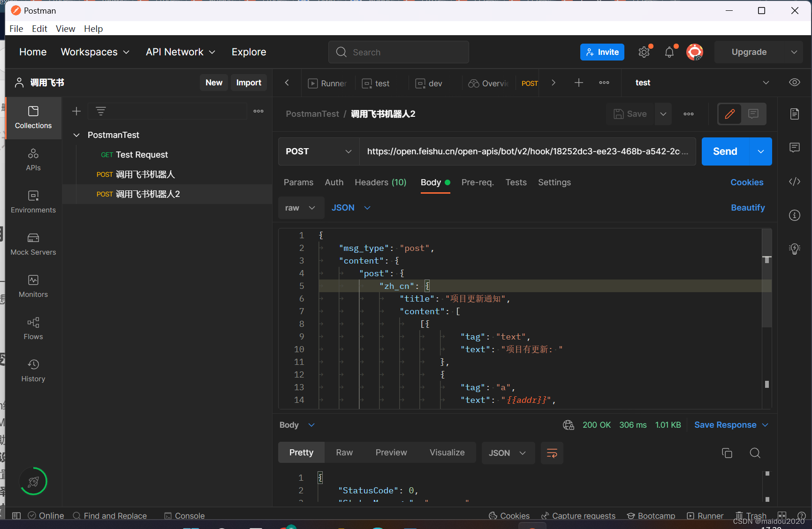Open the Send button dropdown arrow

[761, 151]
